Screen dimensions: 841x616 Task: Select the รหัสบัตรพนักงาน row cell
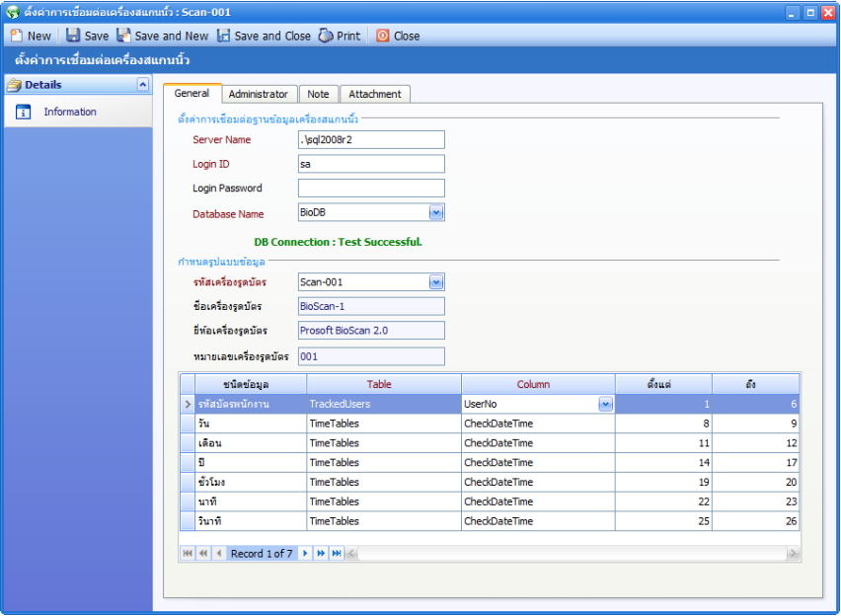point(251,404)
